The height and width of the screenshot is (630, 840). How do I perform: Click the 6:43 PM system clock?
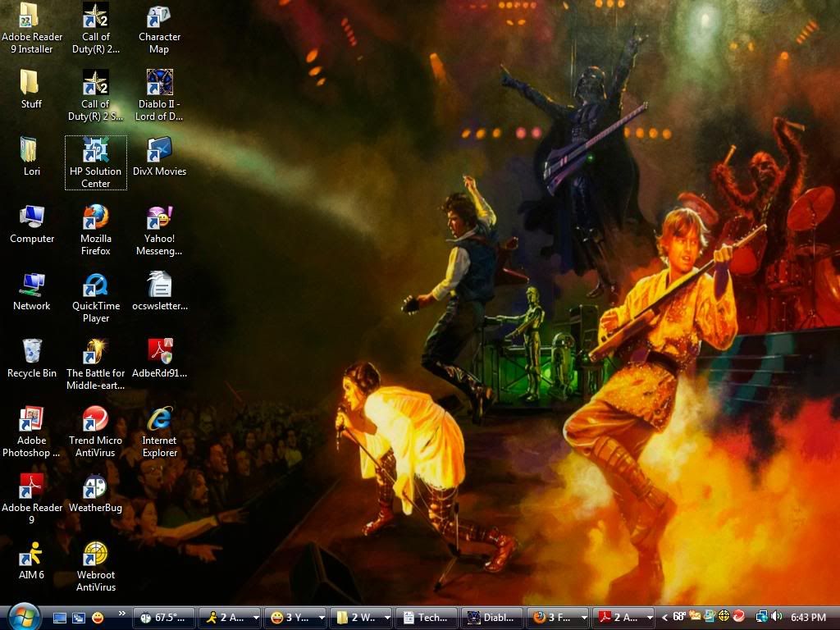(x=809, y=617)
